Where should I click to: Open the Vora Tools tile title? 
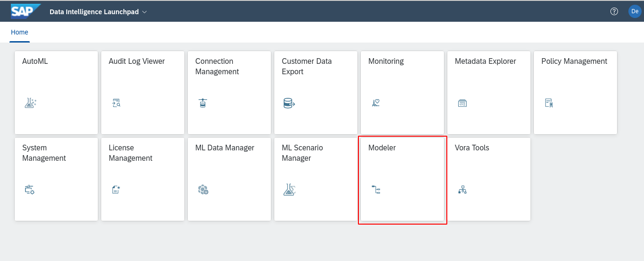click(472, 148)
